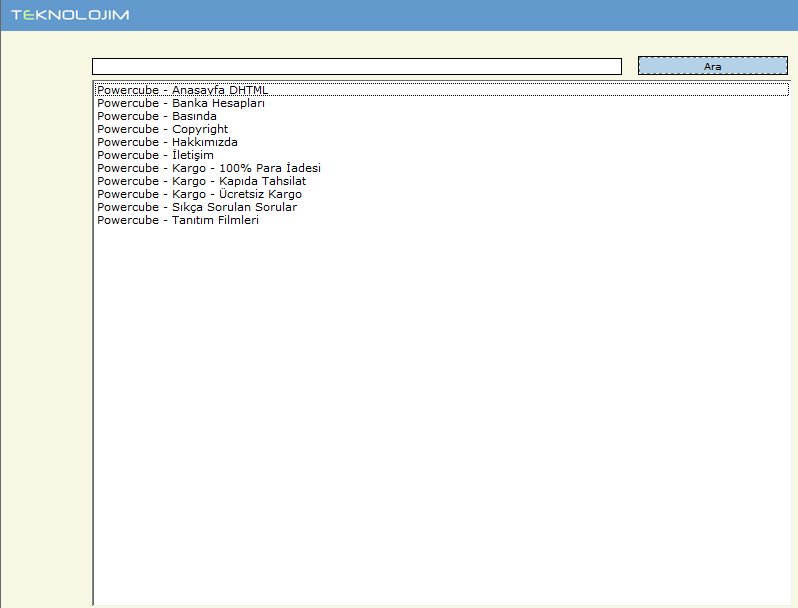Choose 'Powercube - Basında' from the list
Viewport: 798px width, 608px height.
click(442, 116)
